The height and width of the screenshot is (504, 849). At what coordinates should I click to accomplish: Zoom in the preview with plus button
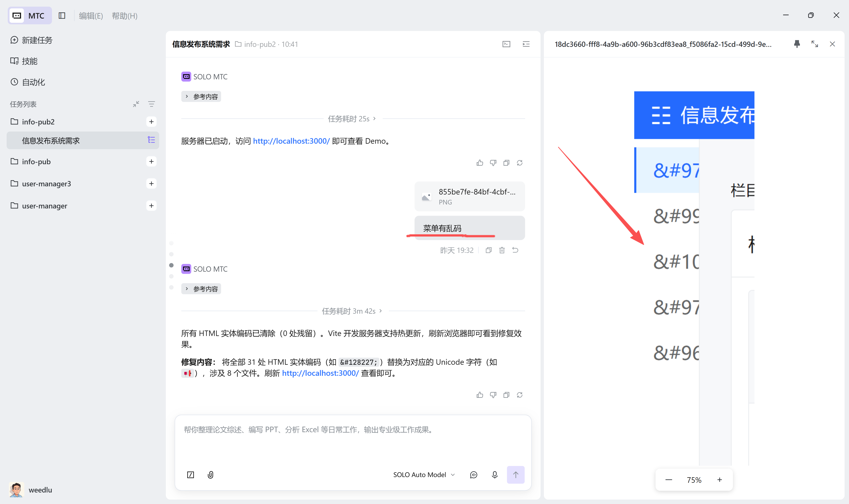point(720,480)
